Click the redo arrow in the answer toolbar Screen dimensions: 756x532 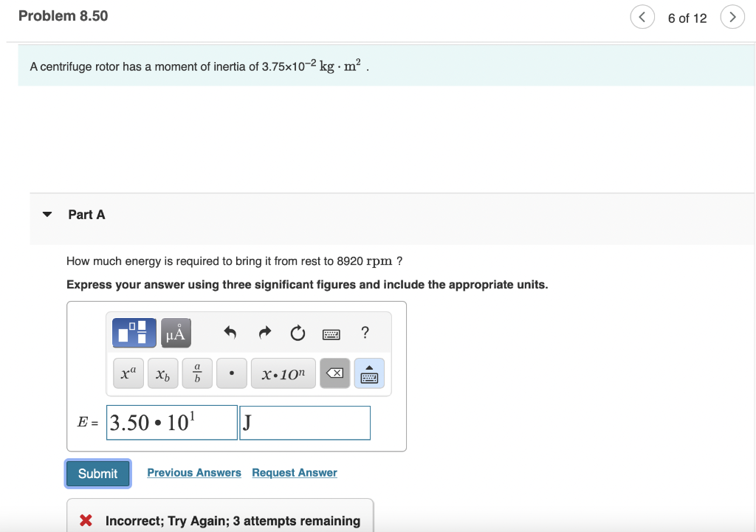(264, 333)
